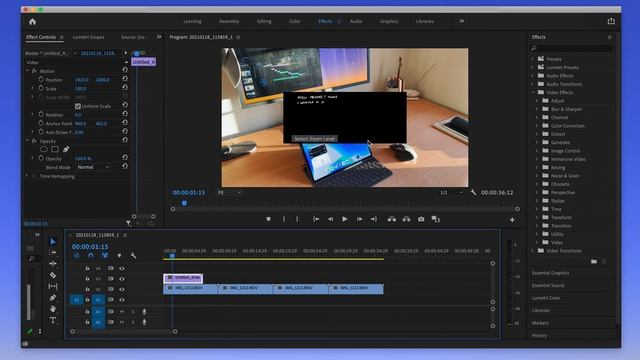Reset the Position parameter
Screen dimensions: 640x360
(x=125, y=79)
